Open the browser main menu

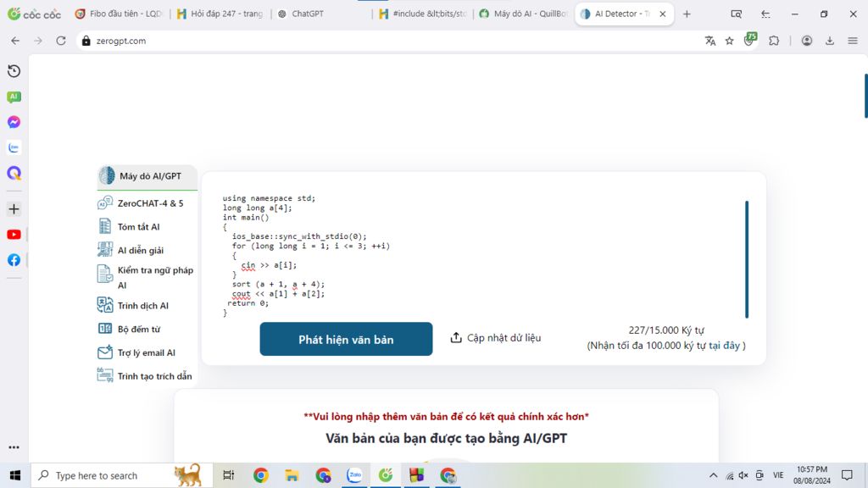853,41
